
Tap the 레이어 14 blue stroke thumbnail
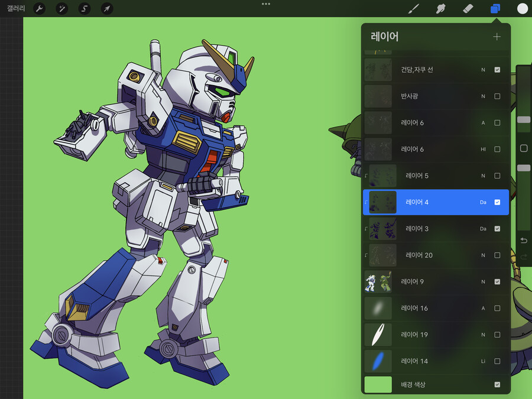378,361
